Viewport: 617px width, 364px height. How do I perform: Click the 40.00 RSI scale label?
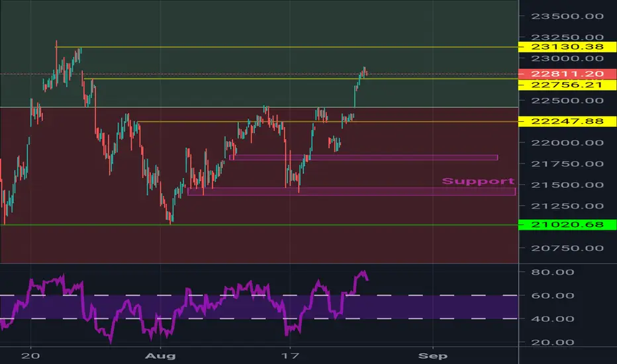tap(553, 319)
